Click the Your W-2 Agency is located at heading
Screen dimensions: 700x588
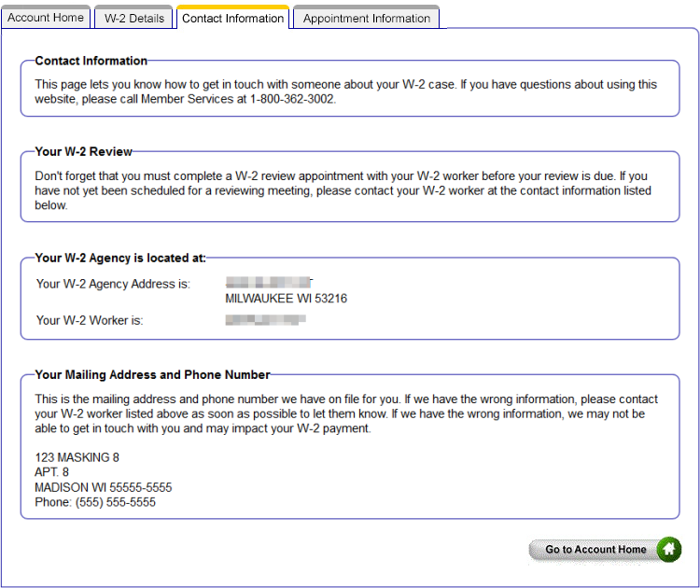[x=120, y=258]
